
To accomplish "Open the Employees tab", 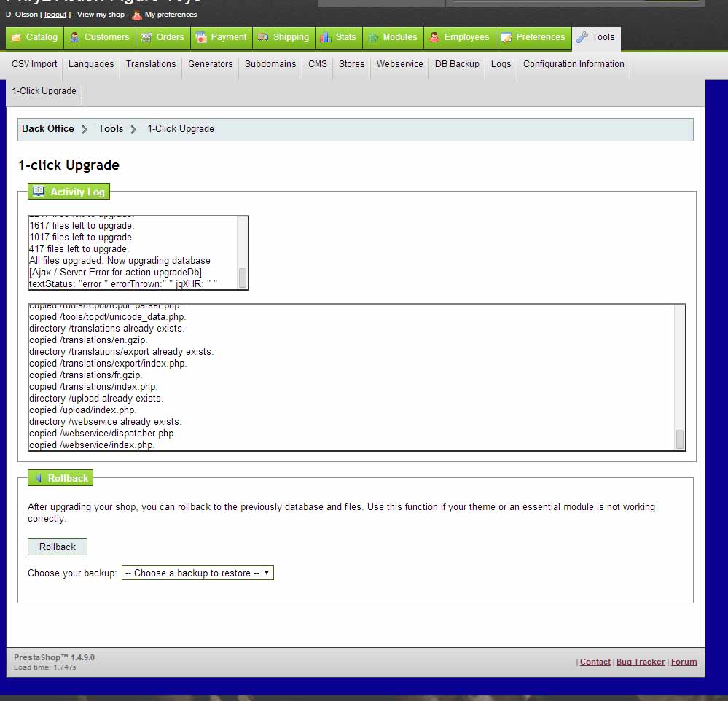I will pos(460,38).
